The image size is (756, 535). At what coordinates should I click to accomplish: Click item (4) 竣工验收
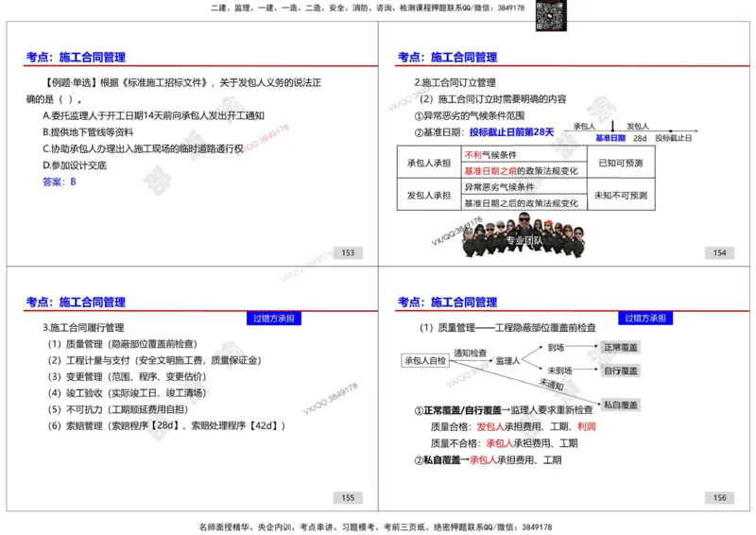click(x=128, y=393)
